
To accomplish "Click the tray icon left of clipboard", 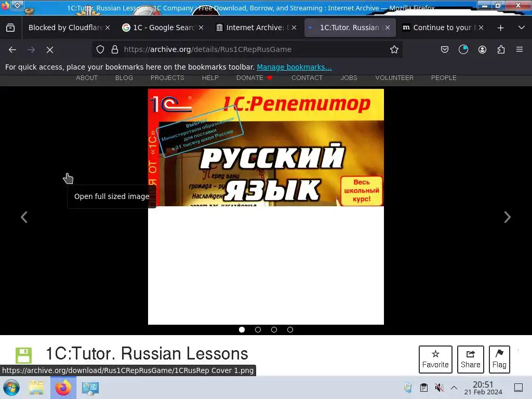I will tap(408, 388).
